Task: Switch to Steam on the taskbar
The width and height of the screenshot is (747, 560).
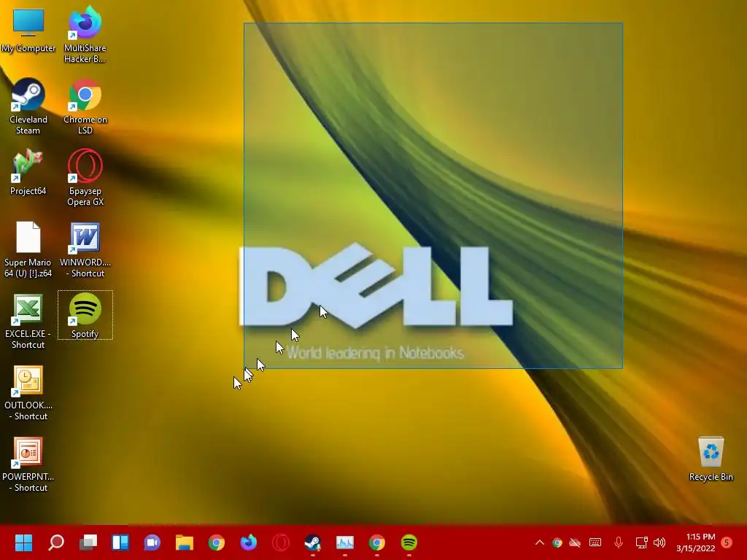Action: [x=312, y=542]
